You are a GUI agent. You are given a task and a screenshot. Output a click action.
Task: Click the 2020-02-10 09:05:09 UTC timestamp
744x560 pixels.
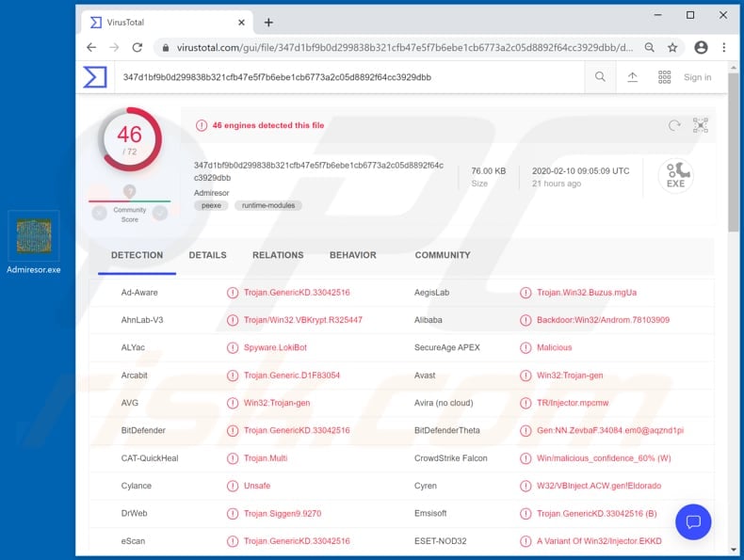point(580,170)
